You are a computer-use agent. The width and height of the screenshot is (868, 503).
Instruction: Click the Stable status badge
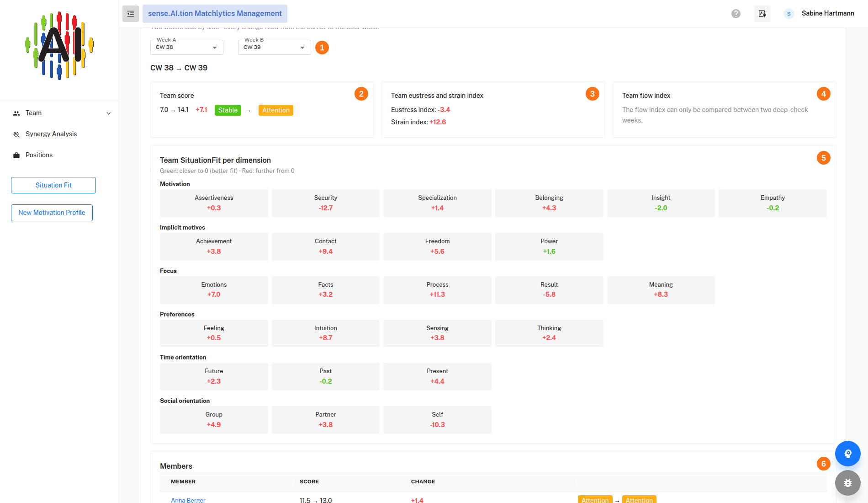point(228,110)
